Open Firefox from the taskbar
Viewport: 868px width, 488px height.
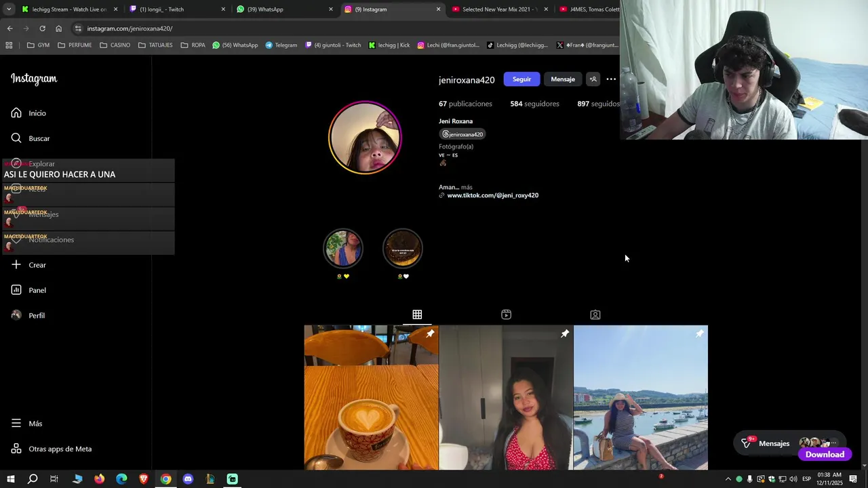point(100,479)
